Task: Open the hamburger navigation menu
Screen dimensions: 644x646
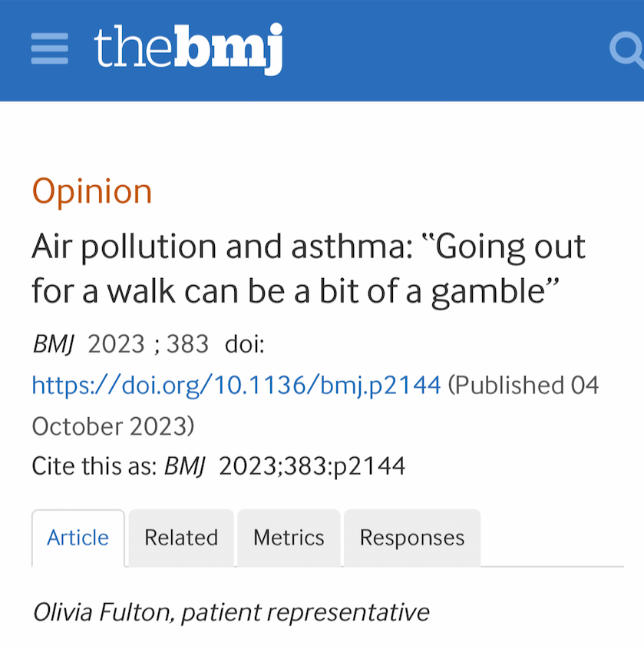Action: 50,50
